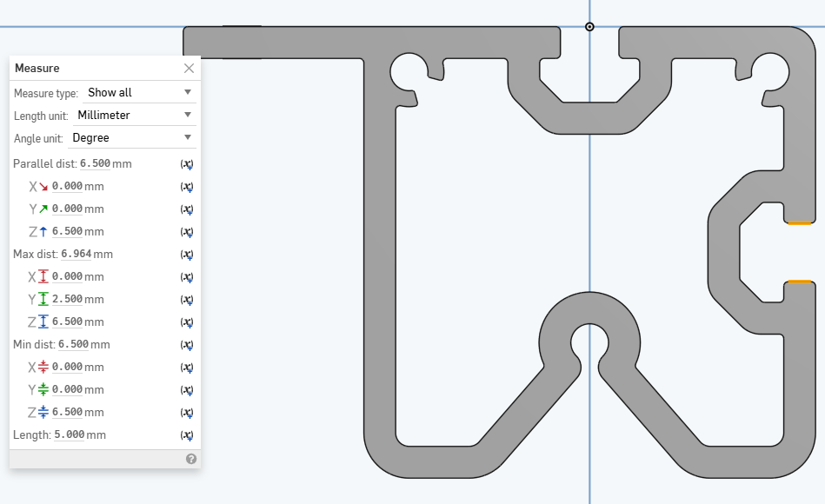Open help in the Measure panel
This screenshot has height=504, width=825.
(x=191, y=459)
